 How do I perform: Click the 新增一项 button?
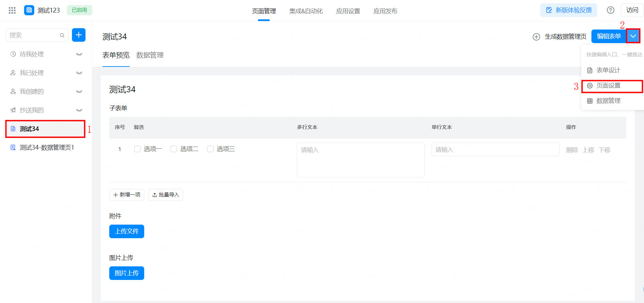pos(127,195)
